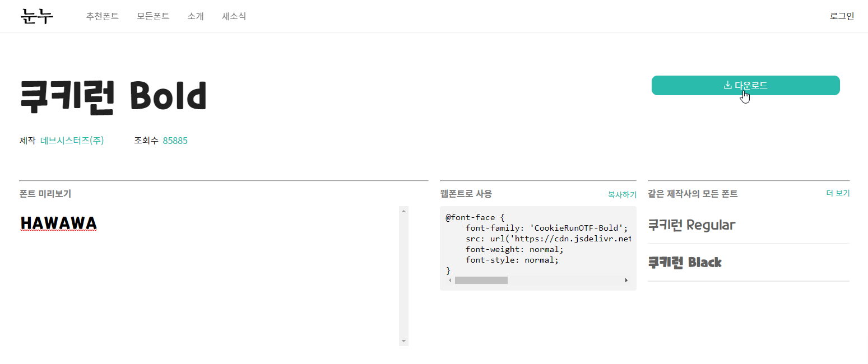
Task: Click the 쿠키런 Bold title
Action: [113, 97]
